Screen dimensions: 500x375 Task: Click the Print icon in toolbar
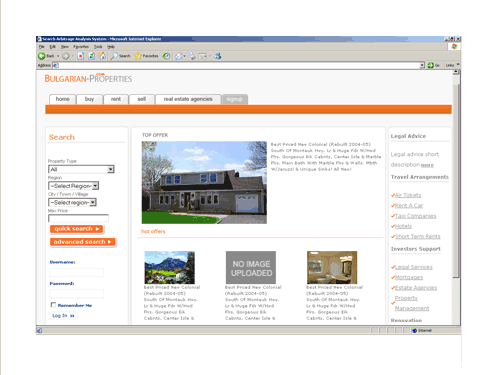coord(192,56)
